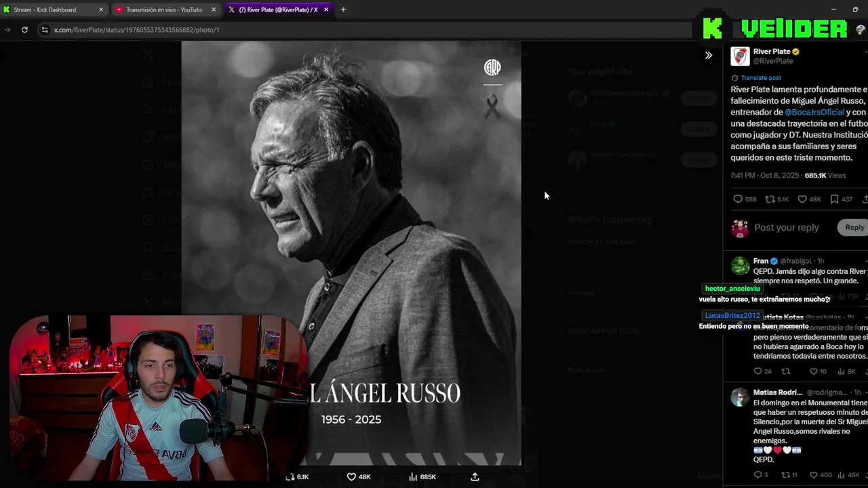The height and width of the screenshot is (488, 868).
Task: Click the x.com address bar URL
Action: pos(136,30)
